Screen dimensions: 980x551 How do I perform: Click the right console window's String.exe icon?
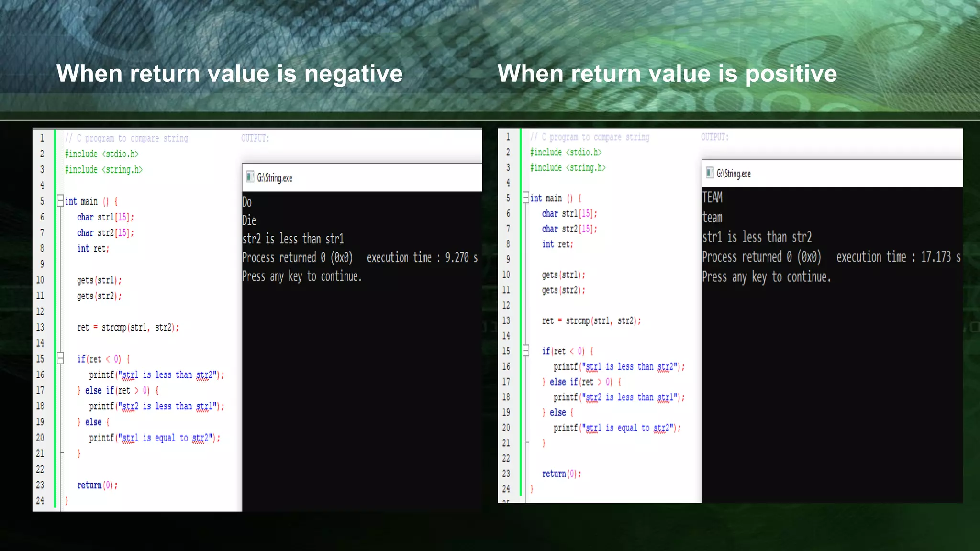tap(710, 173)
